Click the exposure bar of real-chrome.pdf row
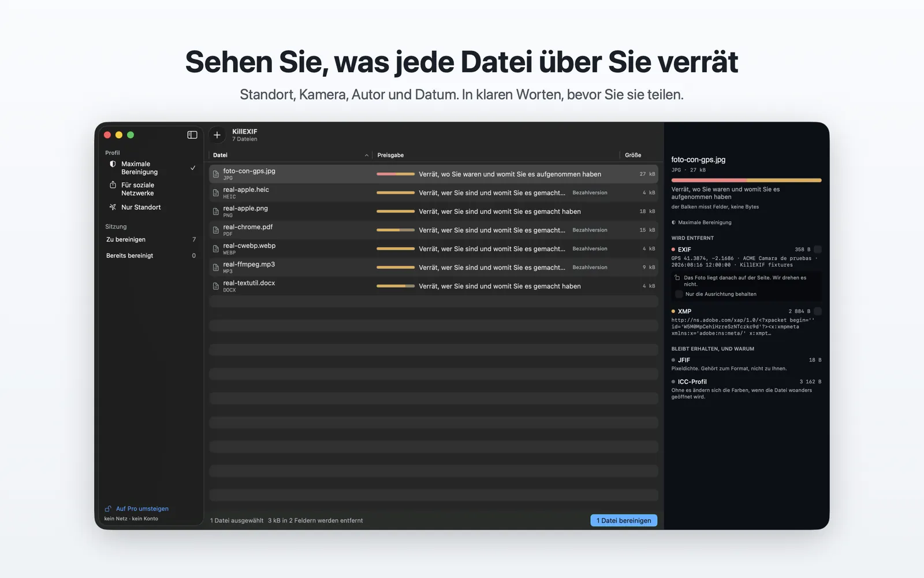 click(396, 230)
